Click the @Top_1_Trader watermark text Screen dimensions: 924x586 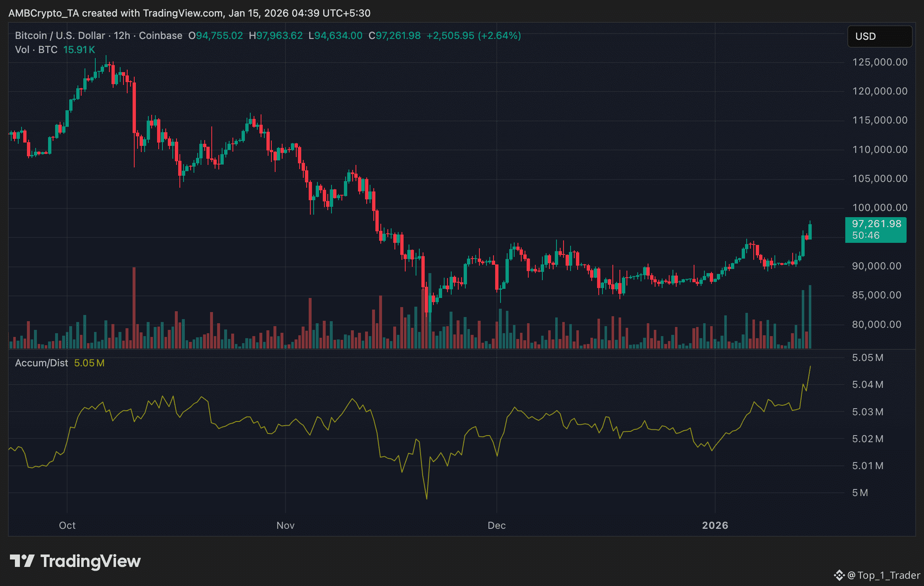883,575
